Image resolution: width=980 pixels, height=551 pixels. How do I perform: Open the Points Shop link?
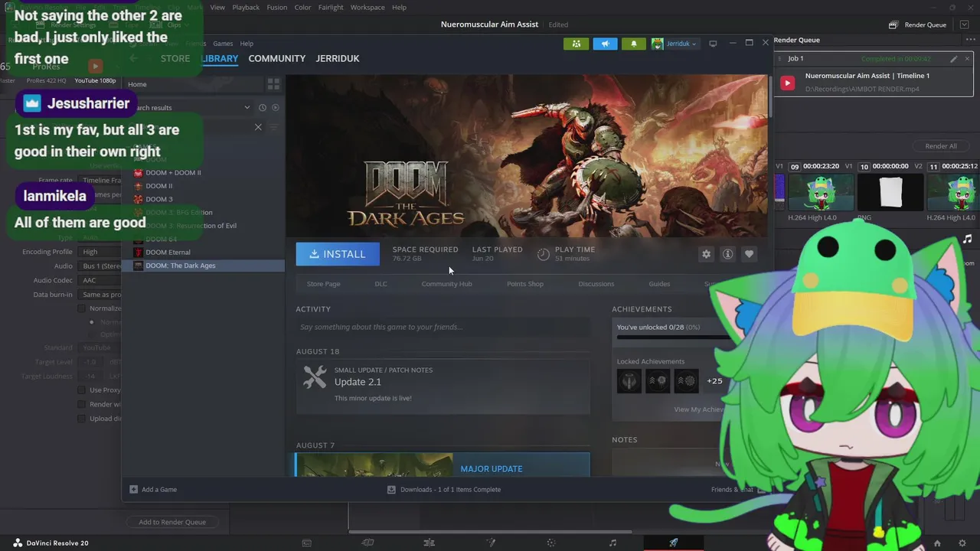click(525, 284)
